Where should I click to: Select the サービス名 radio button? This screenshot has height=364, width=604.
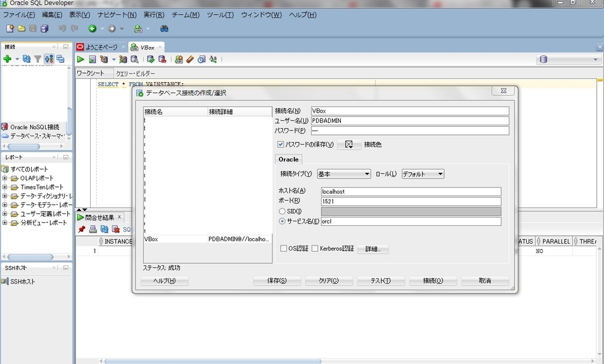point(282,221)
